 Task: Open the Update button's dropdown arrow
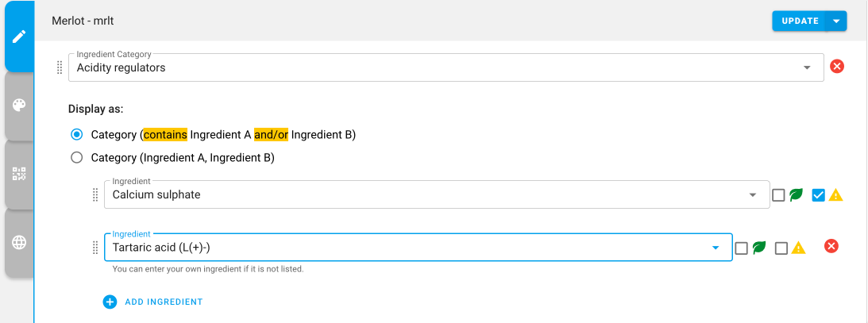[836, 21]
